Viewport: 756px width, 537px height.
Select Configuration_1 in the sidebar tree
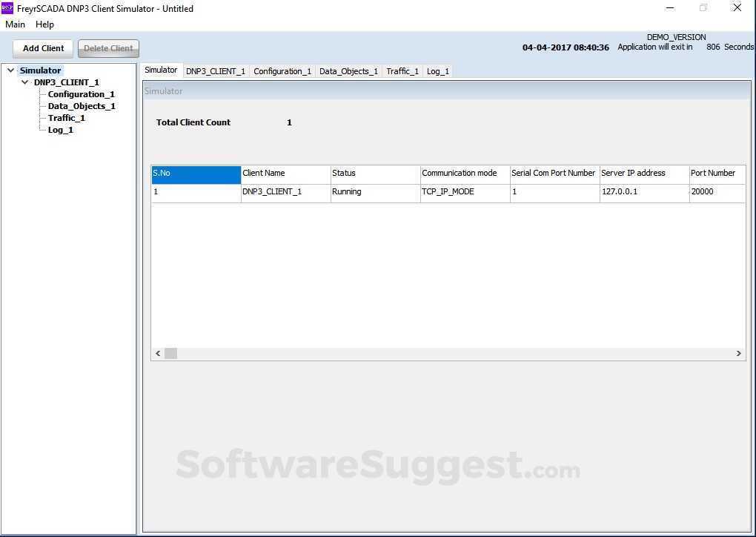[81, 93]
